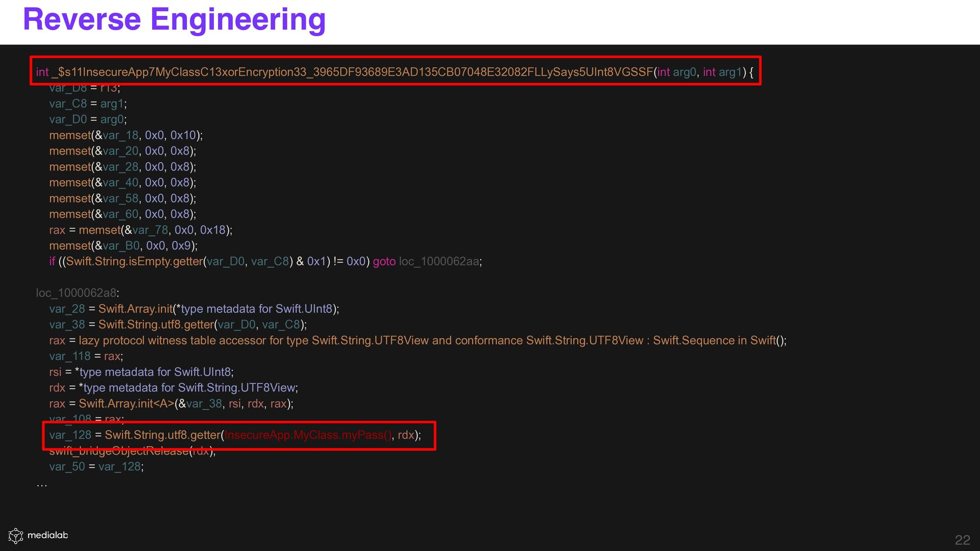Click memset var_18 code line
980x551 pixels.
[126, 135]
